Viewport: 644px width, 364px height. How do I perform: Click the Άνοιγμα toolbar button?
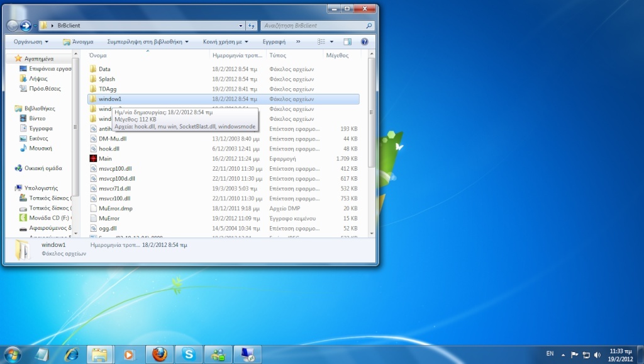coord(78,42)
